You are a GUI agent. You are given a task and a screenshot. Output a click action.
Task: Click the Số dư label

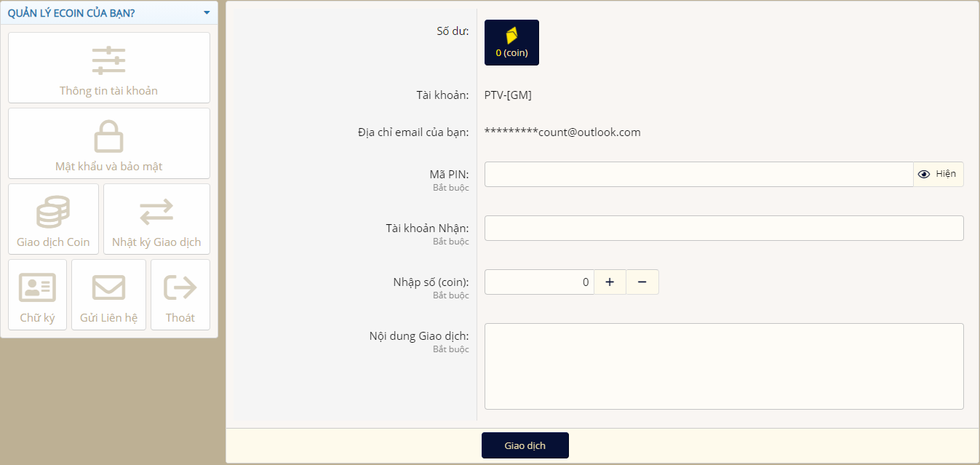[x=453, y=31]
